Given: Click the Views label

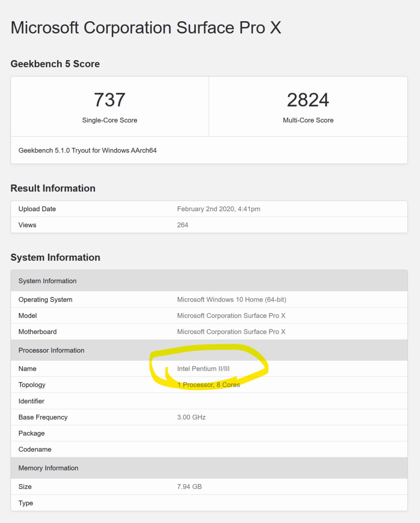Looking at the screenshot, I should [27, 225].
